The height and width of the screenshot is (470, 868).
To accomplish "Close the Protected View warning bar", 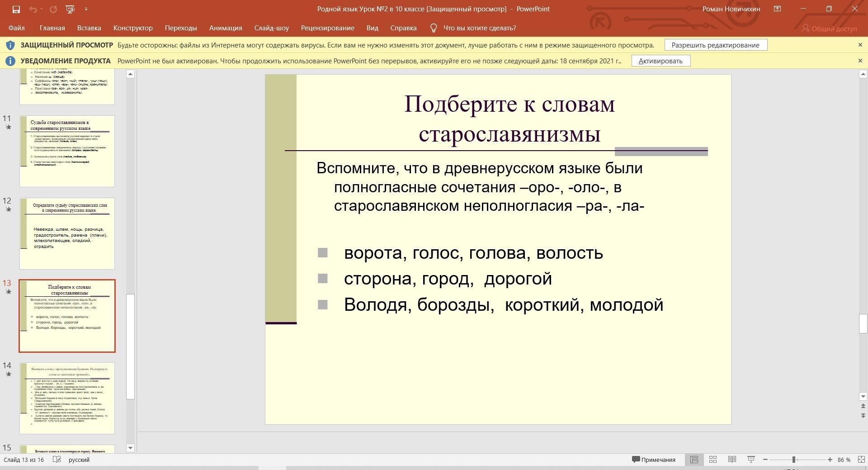I will coord(860,45).
